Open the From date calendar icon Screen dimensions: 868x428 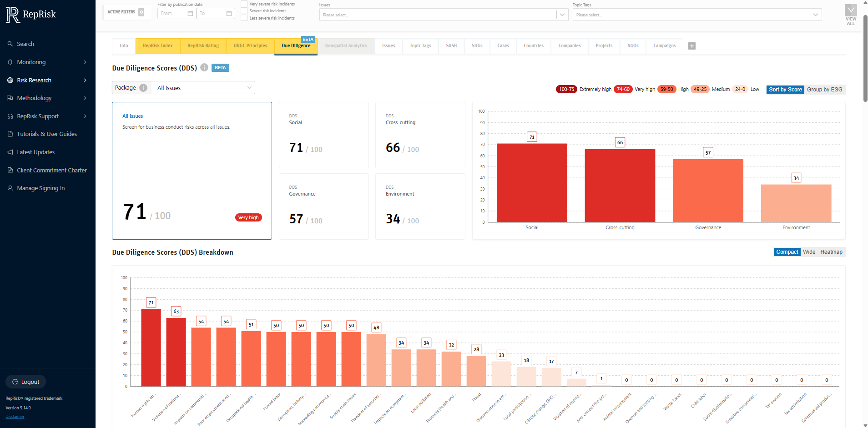[x=191, y=14]
